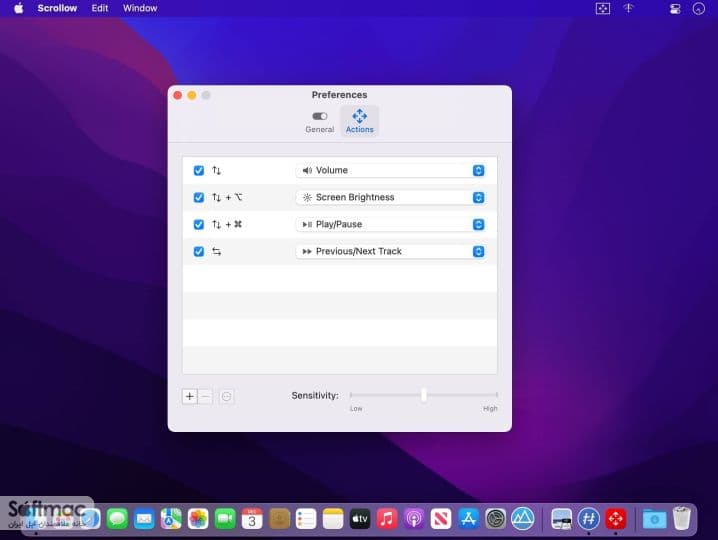
Task: Open the Edit menu
Action: pos(99,8)
